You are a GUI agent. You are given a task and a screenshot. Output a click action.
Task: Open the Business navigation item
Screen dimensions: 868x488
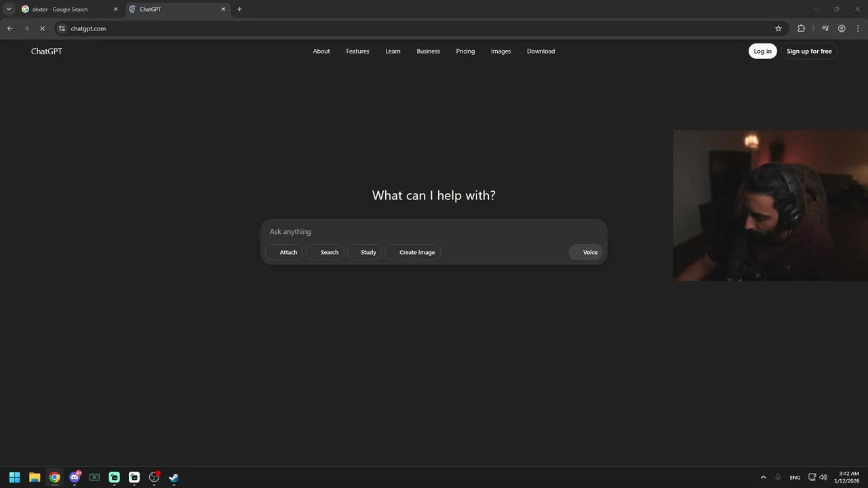[428, 52]
